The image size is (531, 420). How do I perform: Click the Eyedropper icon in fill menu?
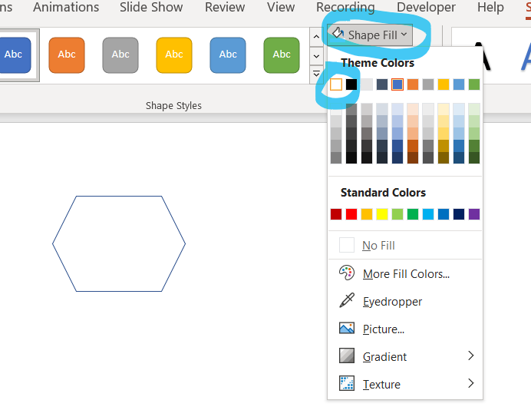[x=347, y=301]
